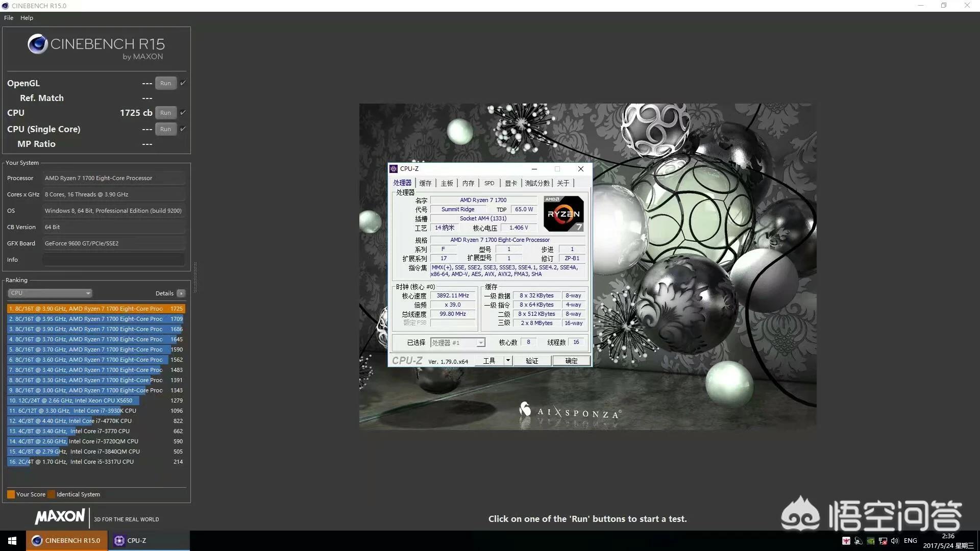The image size is (980, 551).
Task: Open the Ranking CPU dropdown
Action: pyautogui.click(x=50, y=293)
